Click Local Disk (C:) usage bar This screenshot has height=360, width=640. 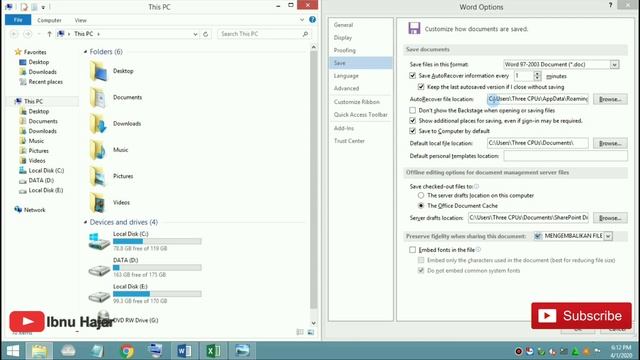(x=157, y=241)
